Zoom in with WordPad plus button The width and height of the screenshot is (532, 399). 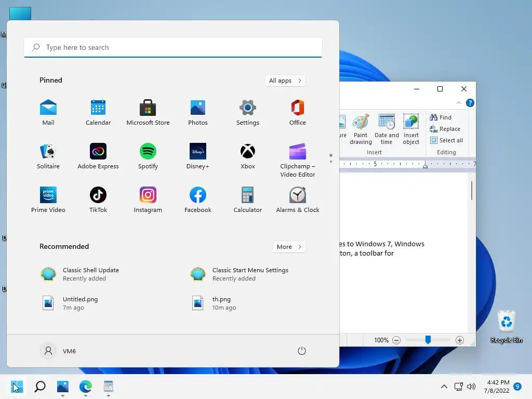pyautogui.click(x=459, y=340)
